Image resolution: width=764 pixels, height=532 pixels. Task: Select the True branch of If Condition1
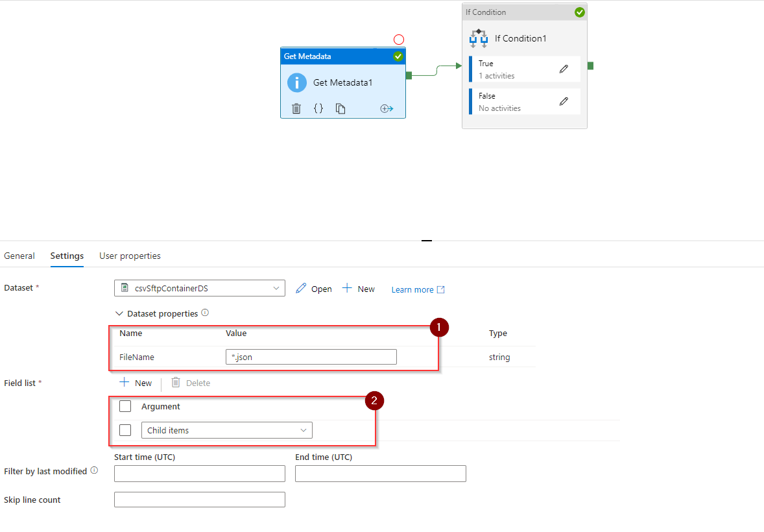click(524, 69)
